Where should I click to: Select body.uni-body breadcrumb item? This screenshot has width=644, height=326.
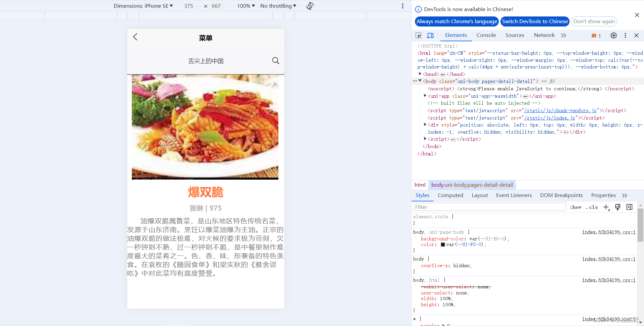point(472,185)
